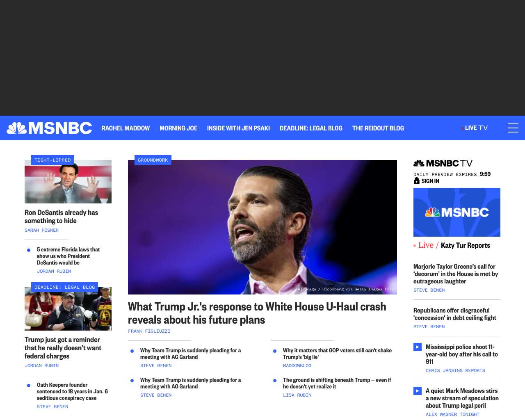Click the MSNBC TV logo in sidebar
Image resolution: width=525 pixels, height=420 pixels.
pos(443,163)
